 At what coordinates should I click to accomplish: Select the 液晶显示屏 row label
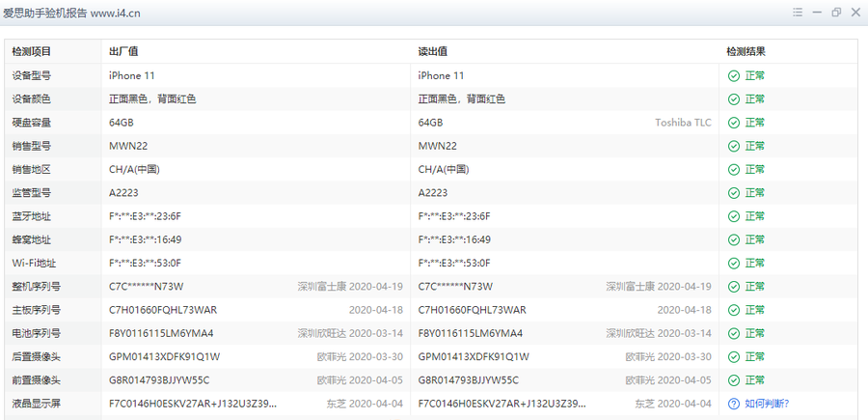pyautogui.click(x=37, y=404)
